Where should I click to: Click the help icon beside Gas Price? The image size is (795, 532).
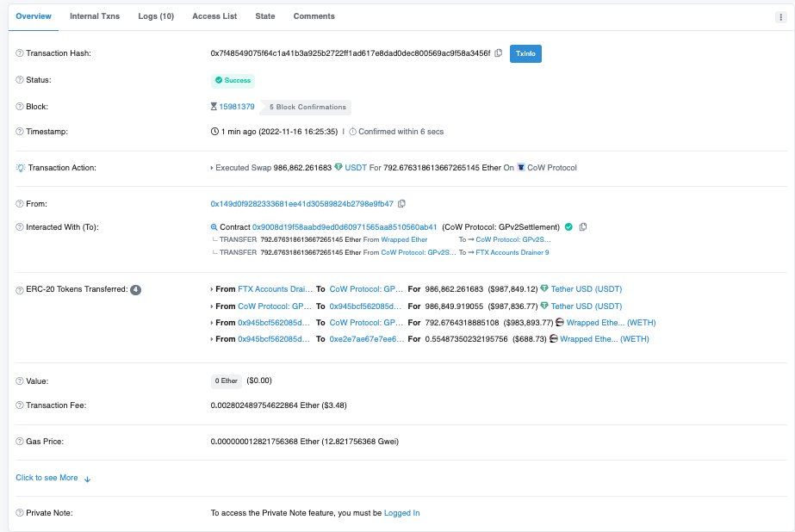20,442
